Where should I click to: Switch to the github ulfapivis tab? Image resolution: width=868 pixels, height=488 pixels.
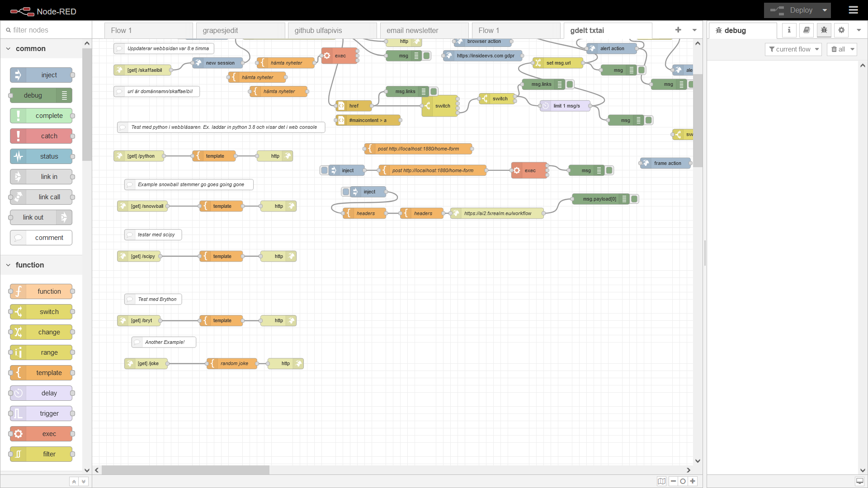(332, 30)
